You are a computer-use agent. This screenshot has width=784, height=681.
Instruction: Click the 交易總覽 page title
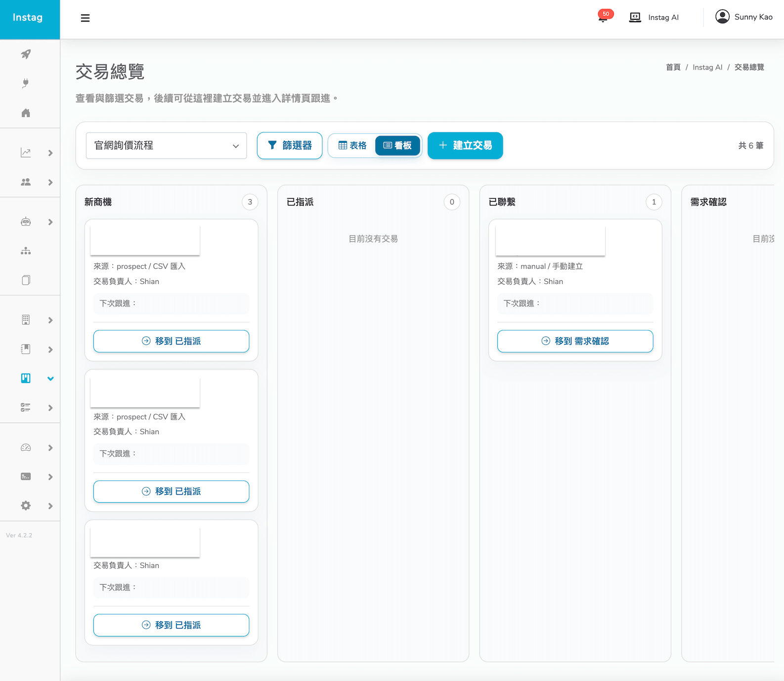110,72
